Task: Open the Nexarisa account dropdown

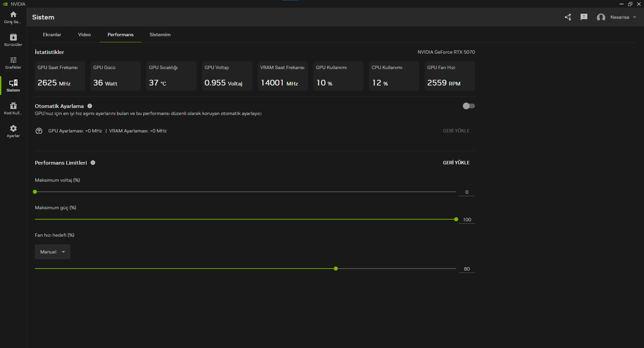Action: (x=623, y=17)
